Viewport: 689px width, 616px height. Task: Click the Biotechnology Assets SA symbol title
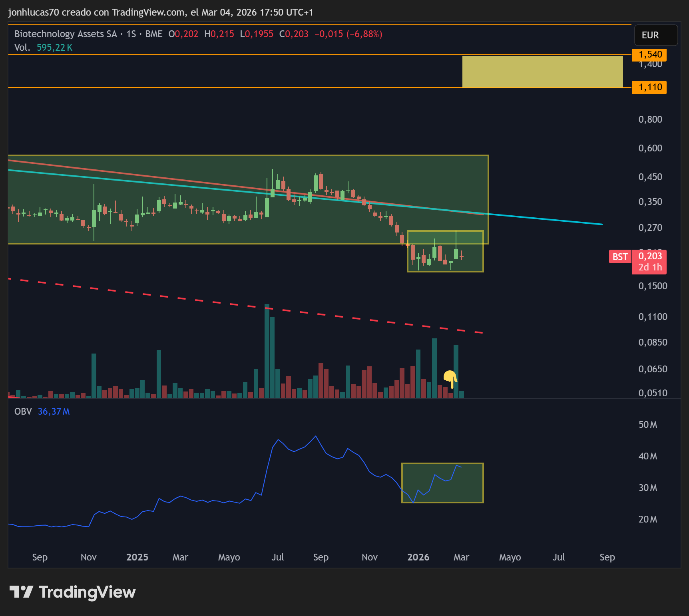click(x=66, y=34)
